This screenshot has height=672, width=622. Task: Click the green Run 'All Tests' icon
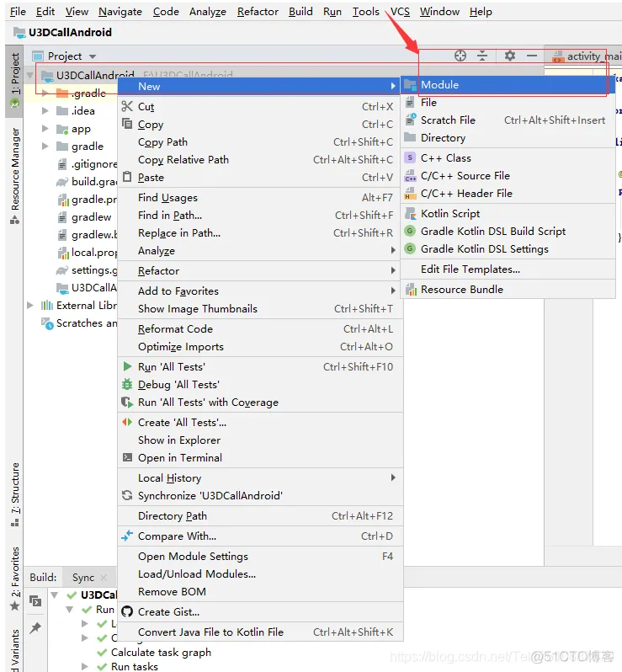tap(127, 366)
